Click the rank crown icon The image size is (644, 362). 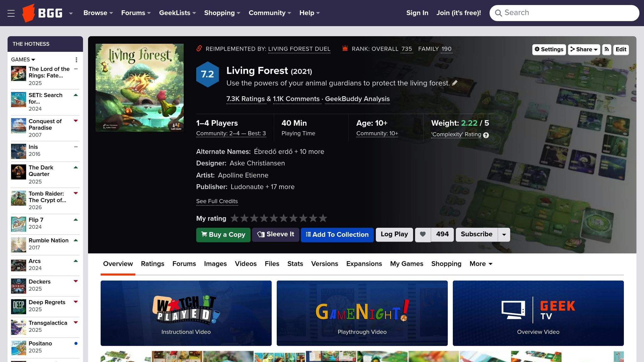(345, 48)
